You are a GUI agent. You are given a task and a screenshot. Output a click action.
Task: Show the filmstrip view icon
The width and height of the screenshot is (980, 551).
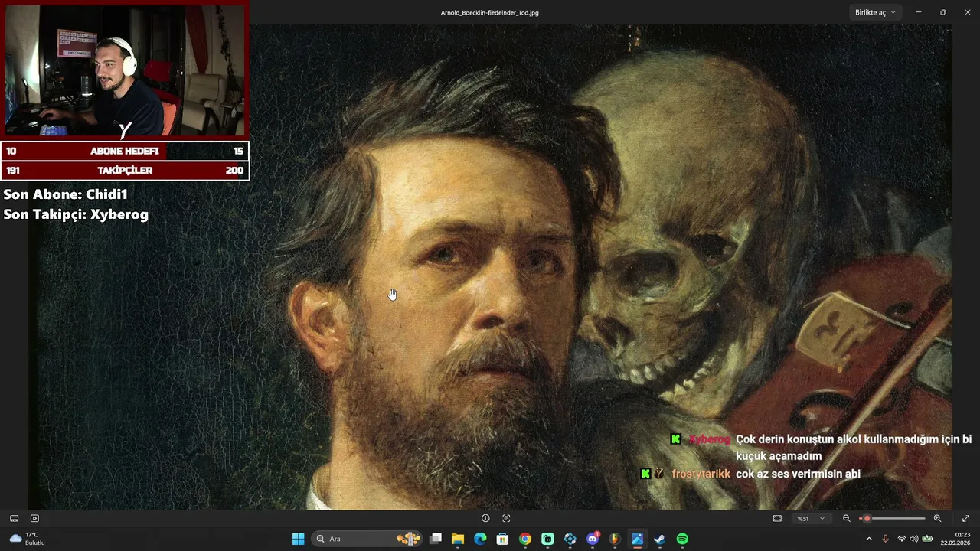pyautogui.click(x=14, y=518)
